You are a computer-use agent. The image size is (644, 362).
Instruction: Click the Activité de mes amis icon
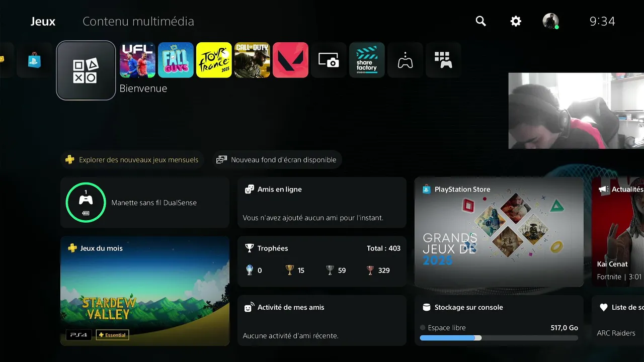249,307
